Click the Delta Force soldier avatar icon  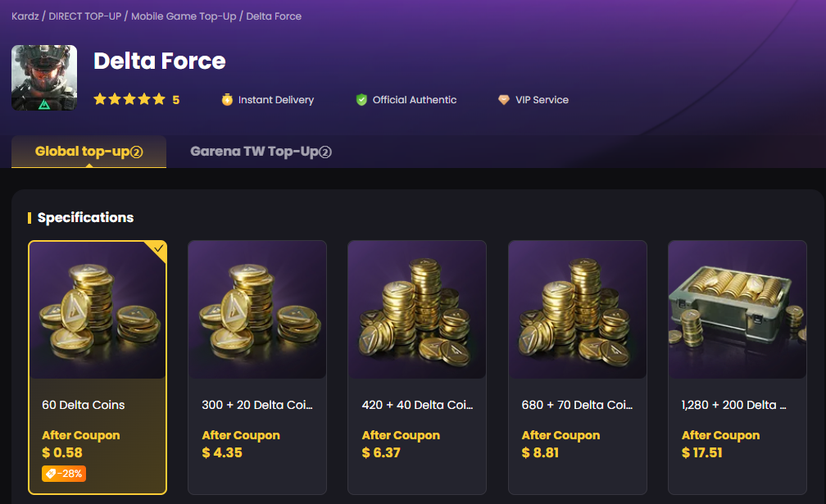44,78
